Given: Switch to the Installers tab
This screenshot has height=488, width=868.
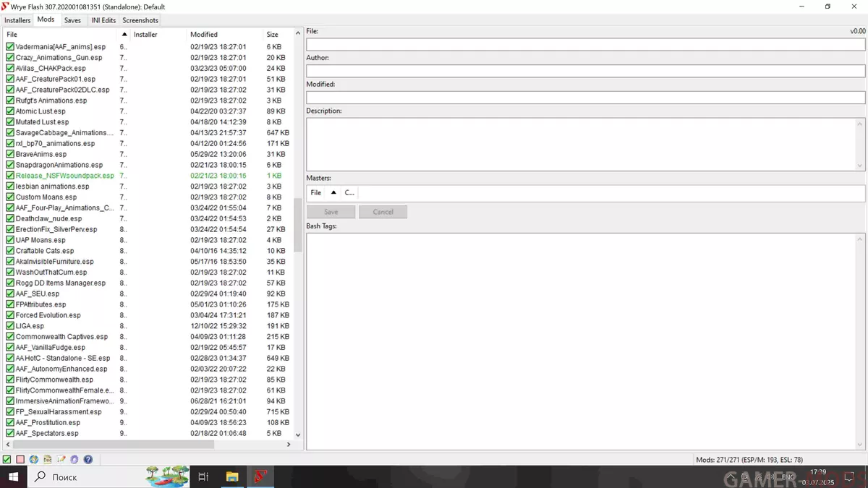Looking at the screenshot, I should [x=18, y=20].
